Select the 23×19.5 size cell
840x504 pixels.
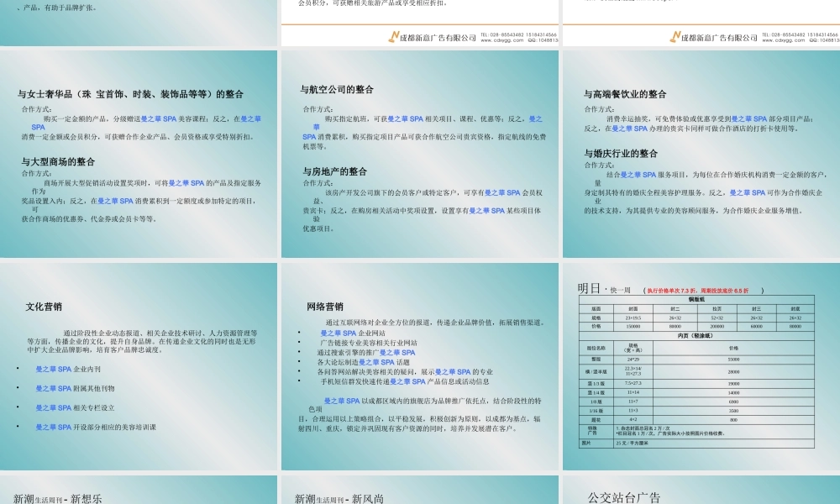633,318
